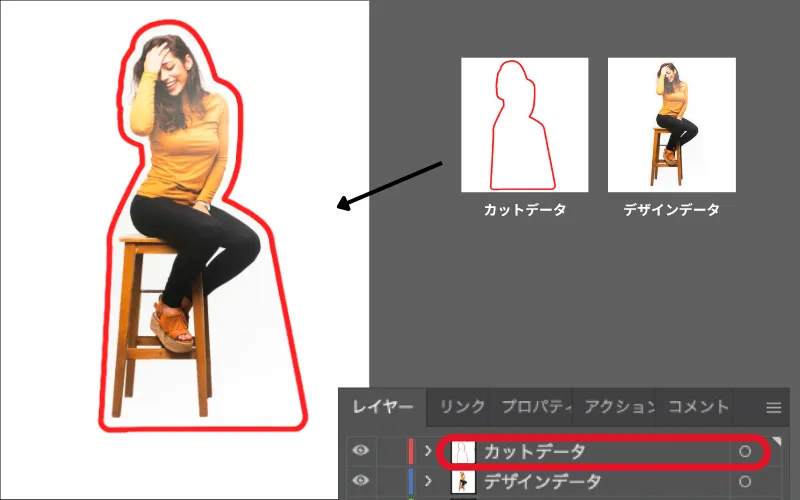Open the プロパティ tab
800x500 pixels.
coord(536,407)
